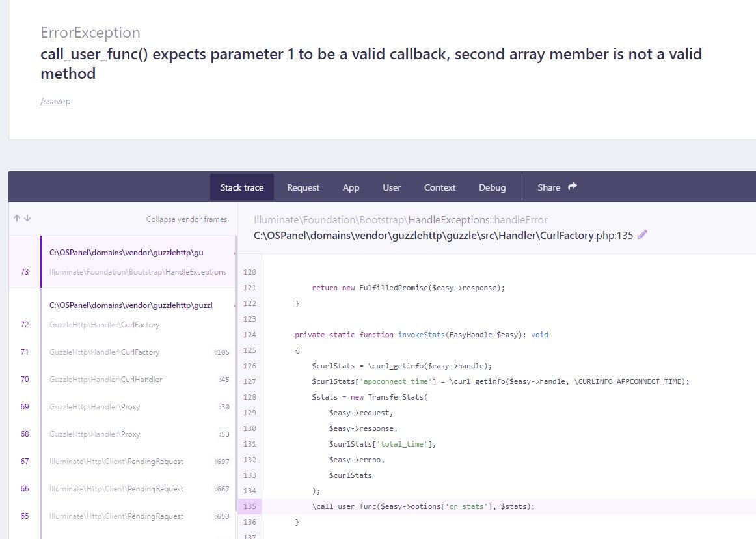Open the /ssavep URL link
This screenshot has width=756, height=539.
tap(55, 102)
